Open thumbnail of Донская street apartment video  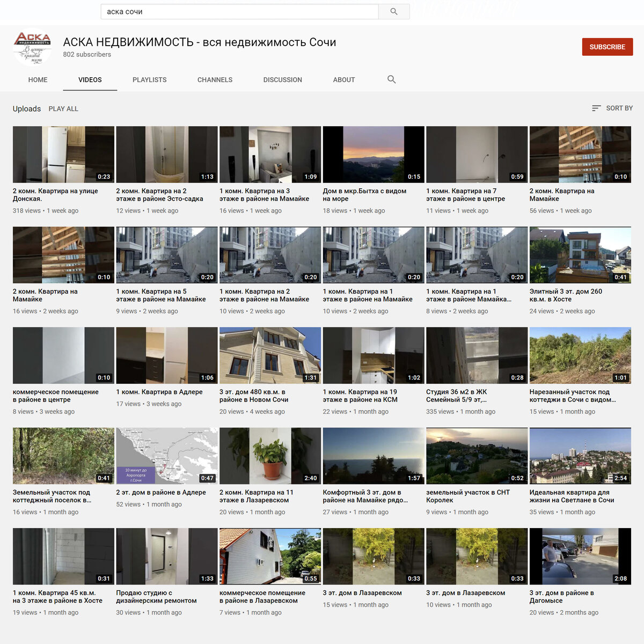[63, 155]
